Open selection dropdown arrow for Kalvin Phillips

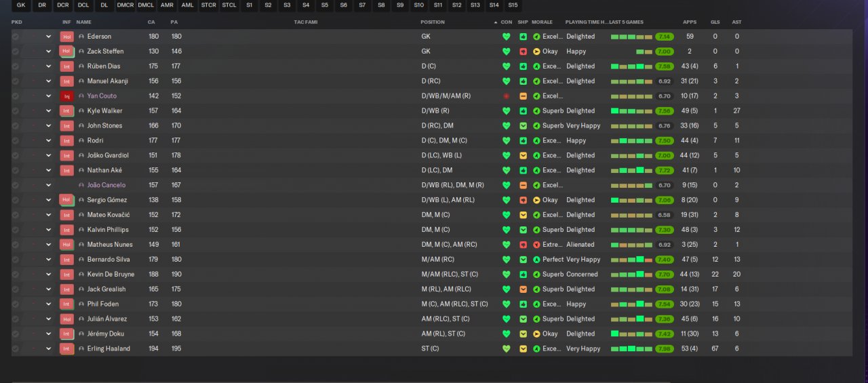(x=49, y=230)
